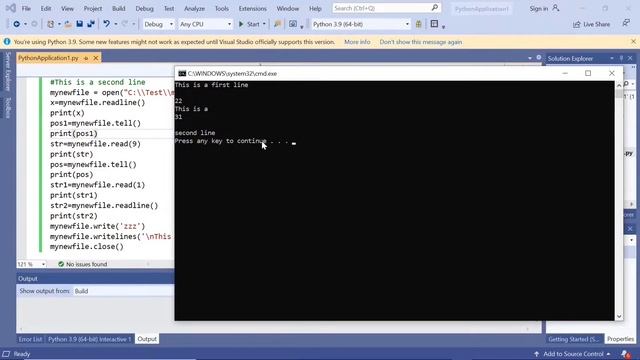Open the Analyze menu
This screenshot has width=640, height=360.
(194, 8)
